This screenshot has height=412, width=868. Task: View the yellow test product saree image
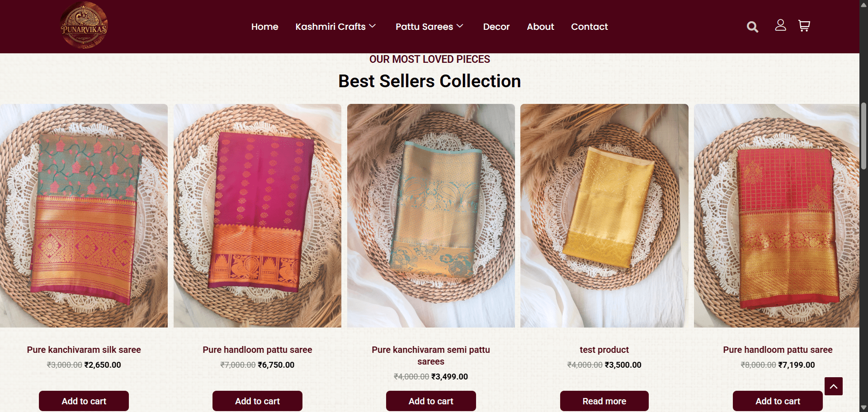tap(604, 215)
